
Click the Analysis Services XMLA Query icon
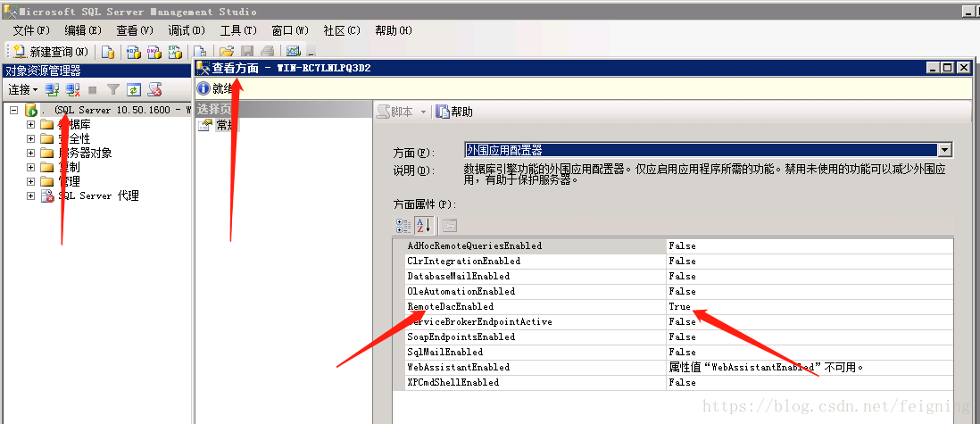[x=176, y=52]
